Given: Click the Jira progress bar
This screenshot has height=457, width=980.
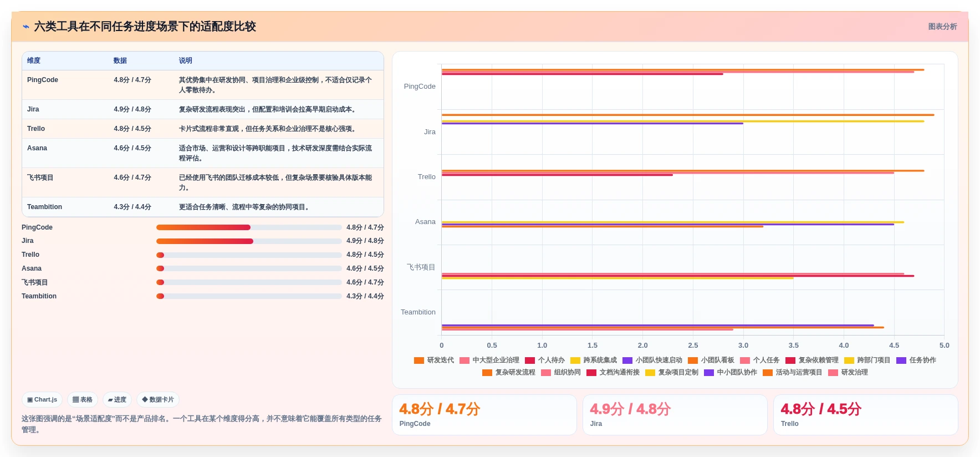Looking at the screenshot, I should (249, 241).
